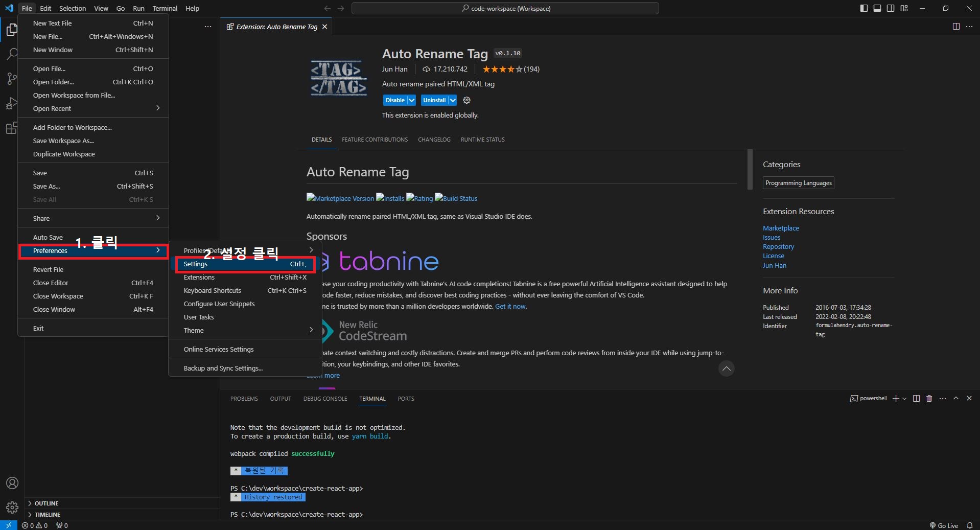Expand Open Recent submenu
The image size is (980, 530).
pos(93,108)
